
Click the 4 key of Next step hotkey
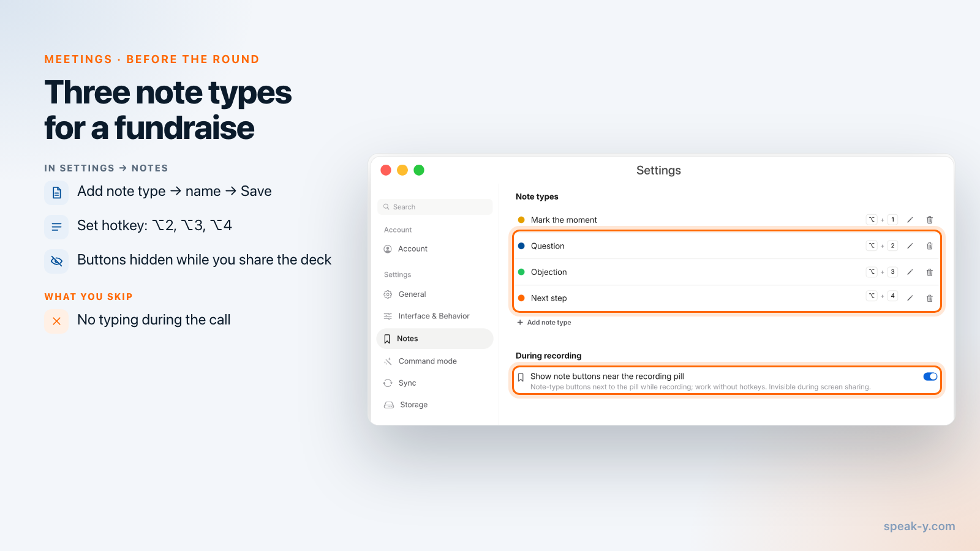coord(893,296)
